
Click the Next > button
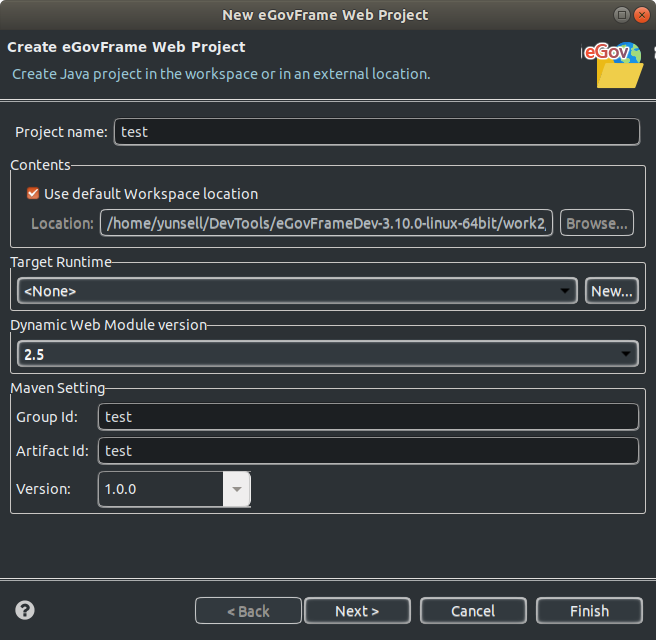click(357, 611)
